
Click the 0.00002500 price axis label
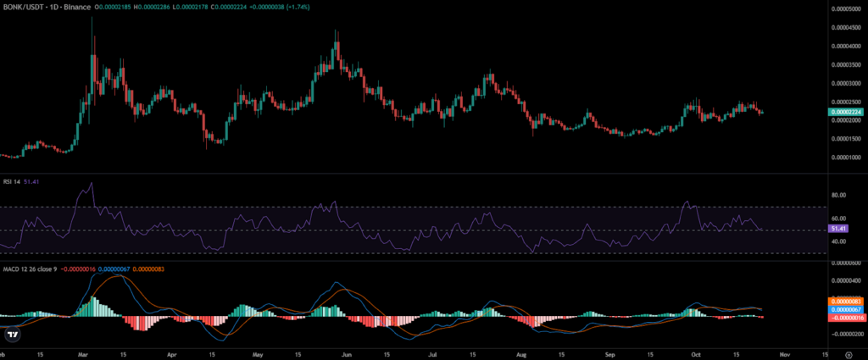pyautogui.click(x=846, y=102)
